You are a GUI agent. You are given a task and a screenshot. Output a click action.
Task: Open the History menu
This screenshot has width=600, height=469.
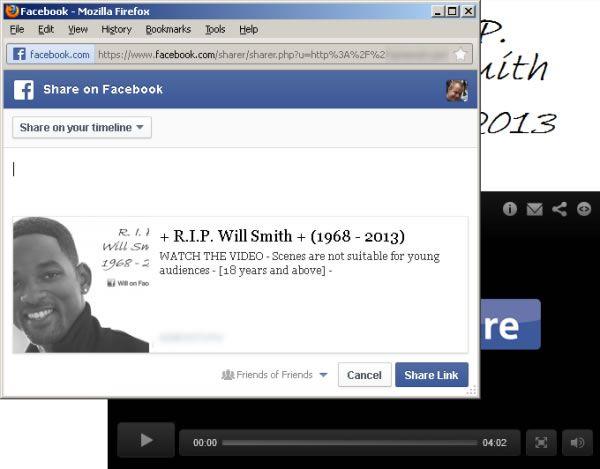click(116, 30)
